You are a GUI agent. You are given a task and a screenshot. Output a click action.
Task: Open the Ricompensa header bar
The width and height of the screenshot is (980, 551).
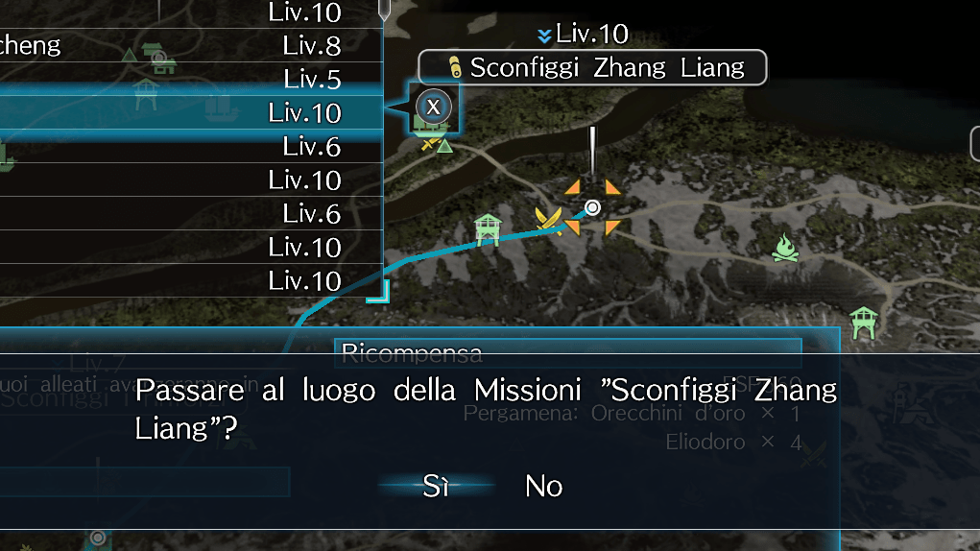(x=568, y=353)
